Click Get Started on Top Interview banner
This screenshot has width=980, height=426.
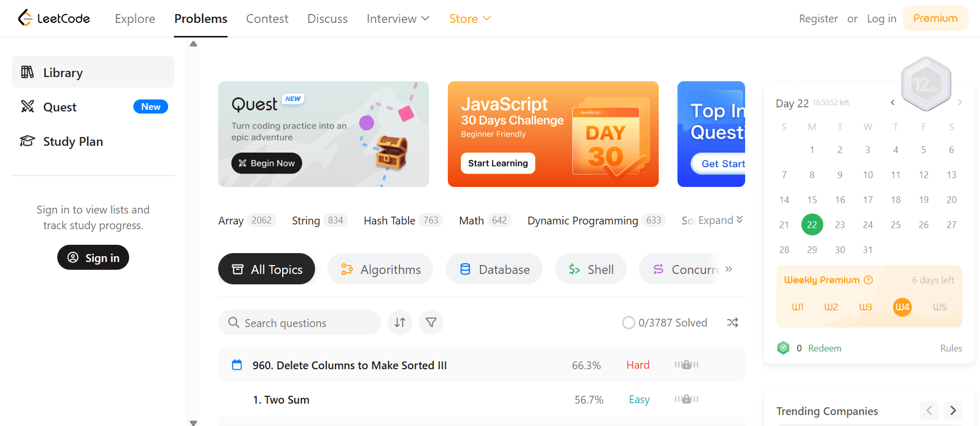pos(718,164)
